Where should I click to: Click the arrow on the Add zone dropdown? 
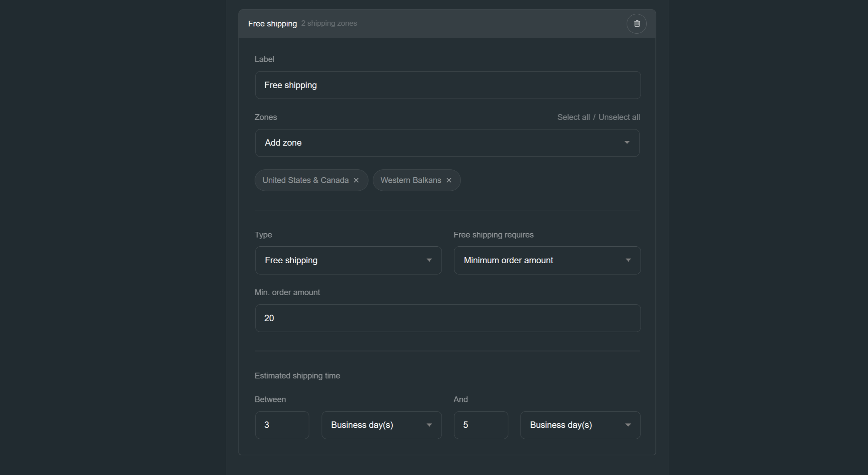click(x=627, y=142)
